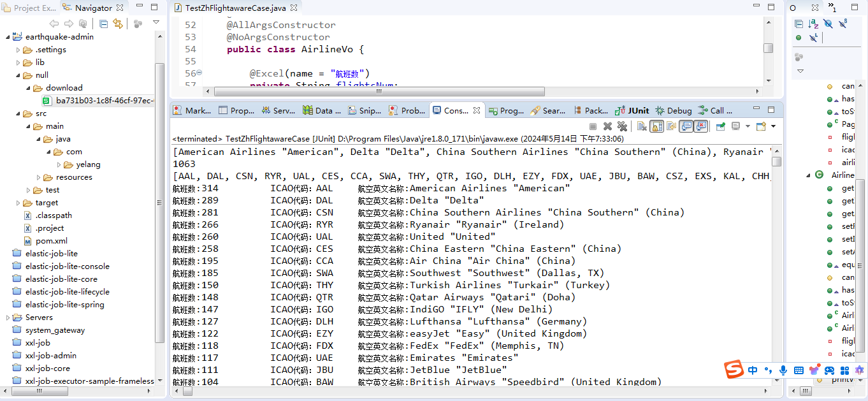Collapse the earthquake-admin project node
868x401 pixels.
click(x=8, y=37)
